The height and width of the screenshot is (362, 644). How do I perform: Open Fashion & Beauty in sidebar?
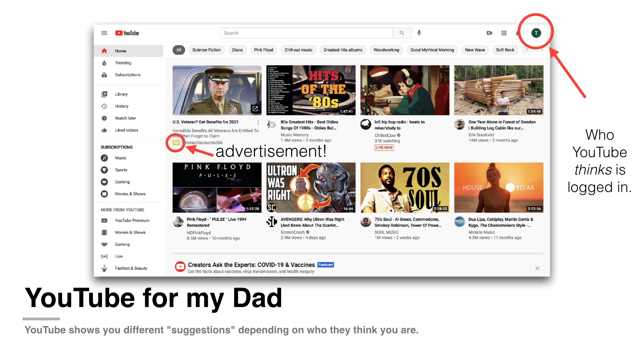[129, 268]
